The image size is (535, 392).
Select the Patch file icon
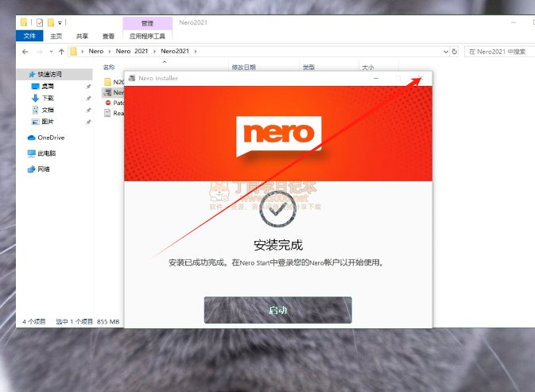tap(108, 103)
